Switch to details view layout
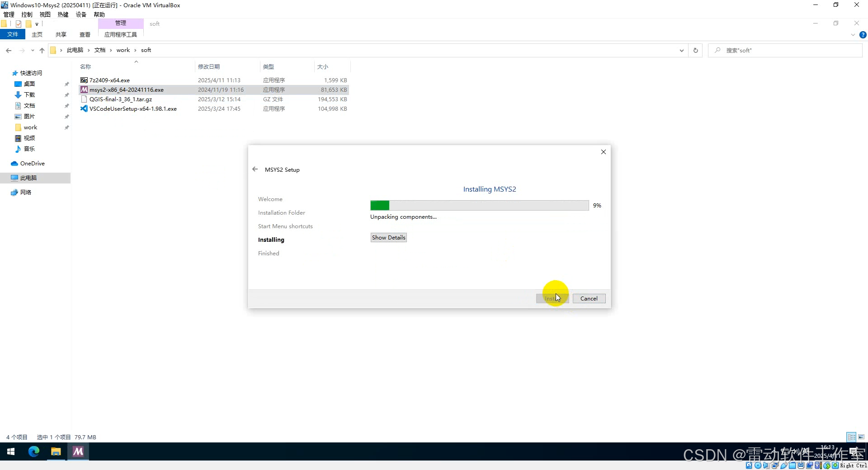Image resolution: width=868 pixels, height=470 pixels. click(x=851, y=437)
